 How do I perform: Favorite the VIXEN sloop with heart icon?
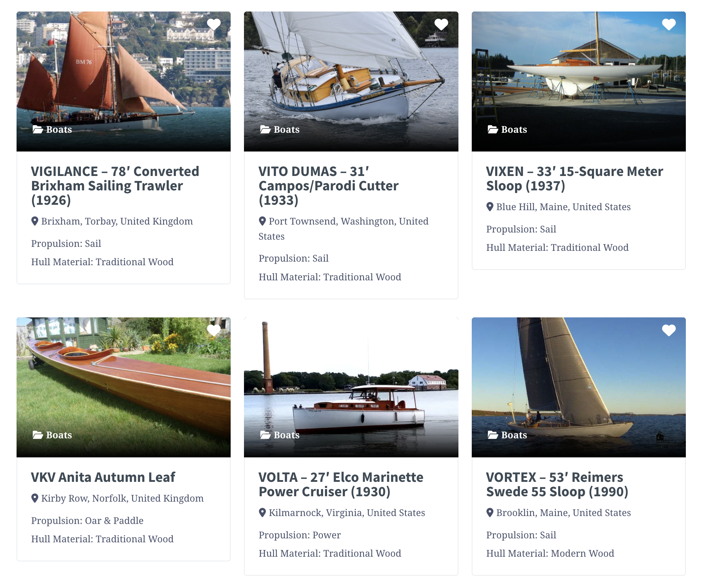click(669, 24)
